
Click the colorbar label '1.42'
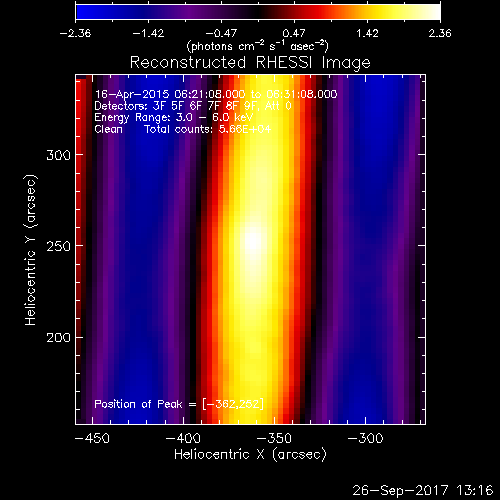(367, 33)
